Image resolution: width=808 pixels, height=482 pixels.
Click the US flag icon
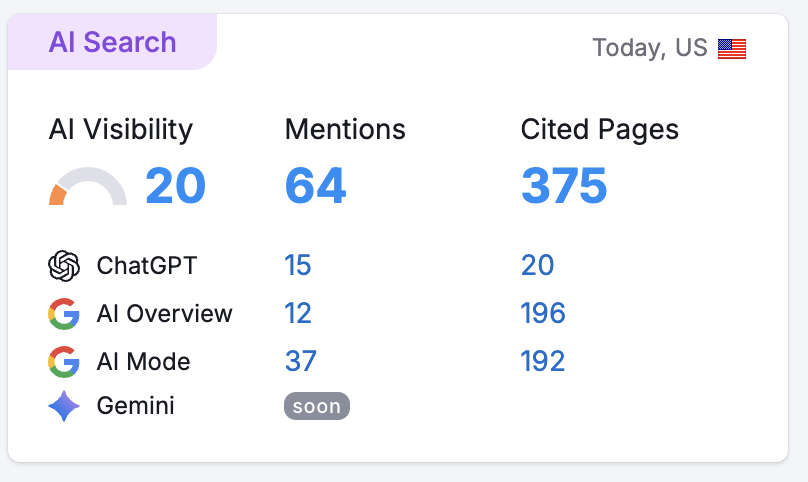(732, 48)
